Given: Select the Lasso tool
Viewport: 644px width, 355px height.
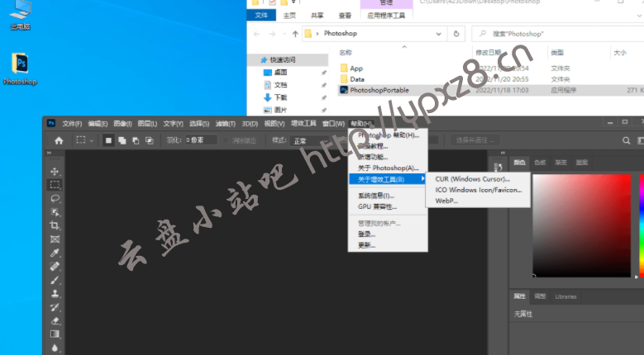Looking at the screenshot, I should coord(55,199).
